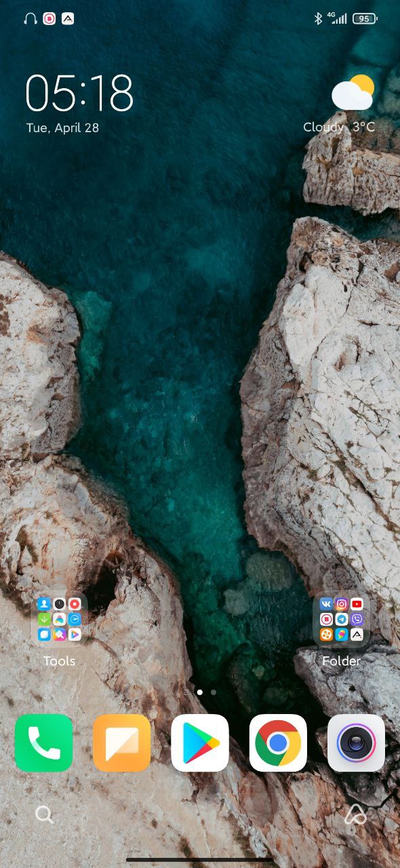This screenshot has height=868, width=400.
Task: Open the orange Messages app
Action: tap(122, 743)
